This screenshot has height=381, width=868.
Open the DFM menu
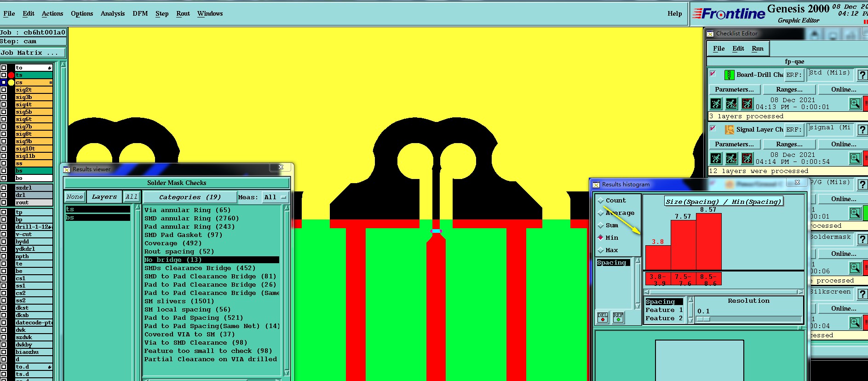coord(140,14)
